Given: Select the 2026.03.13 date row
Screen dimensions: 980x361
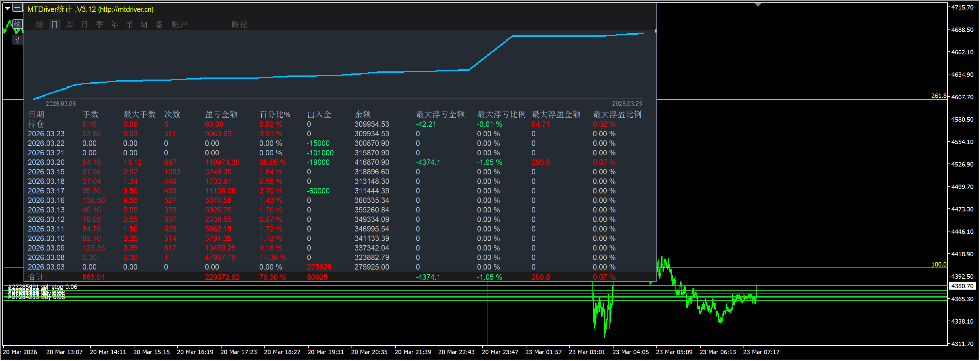Looking at the screenshot, I should pyautogui.click(x=46, y=210).
